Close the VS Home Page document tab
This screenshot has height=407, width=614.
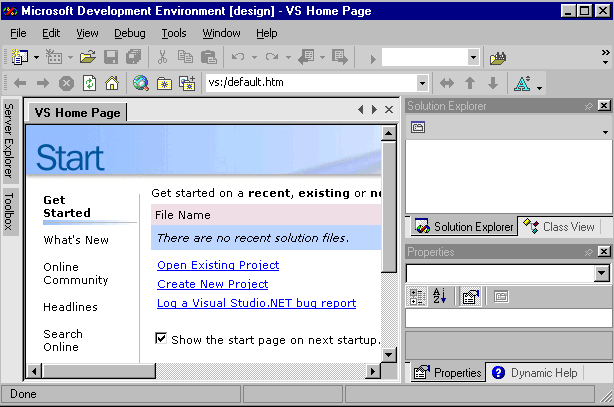pos(389,110)
